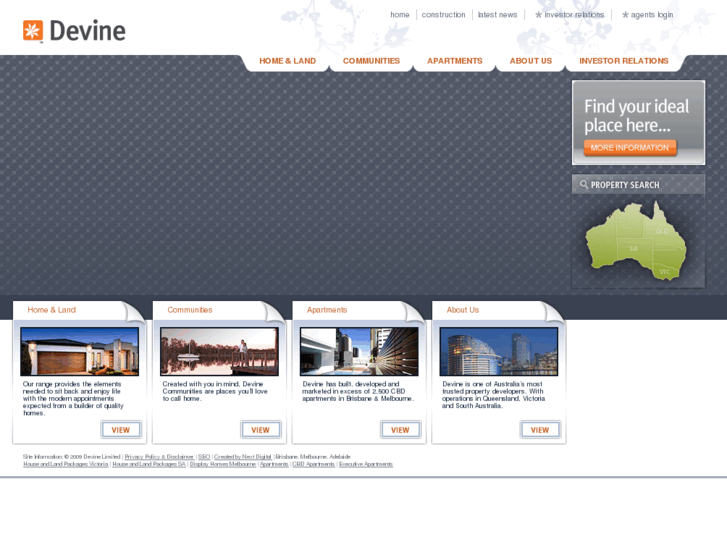The height and width of the screenshot is (545, 727).
Task: Click View button in Home & Land card
Action: [121, 430]
